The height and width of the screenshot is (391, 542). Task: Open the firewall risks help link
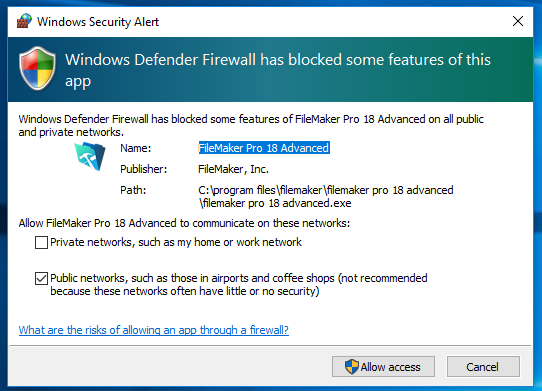coord(153,330)
